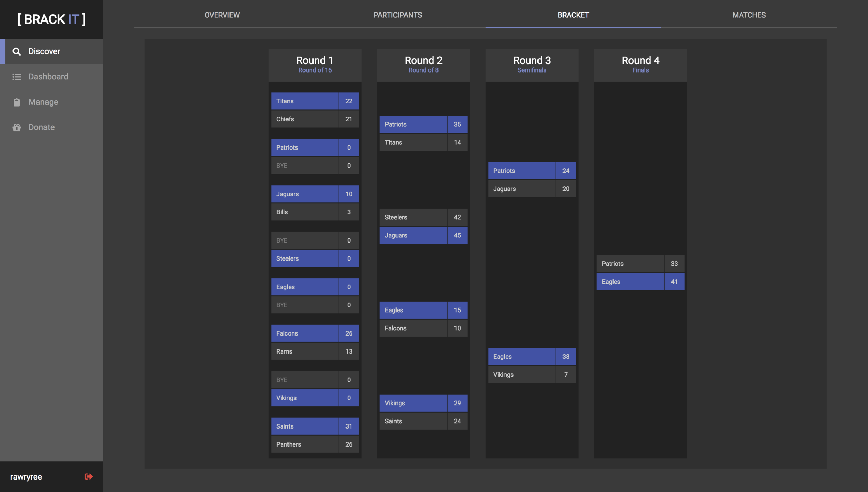
Task: Click Vikings entry in Semifinals
Action: coord(521,375)
